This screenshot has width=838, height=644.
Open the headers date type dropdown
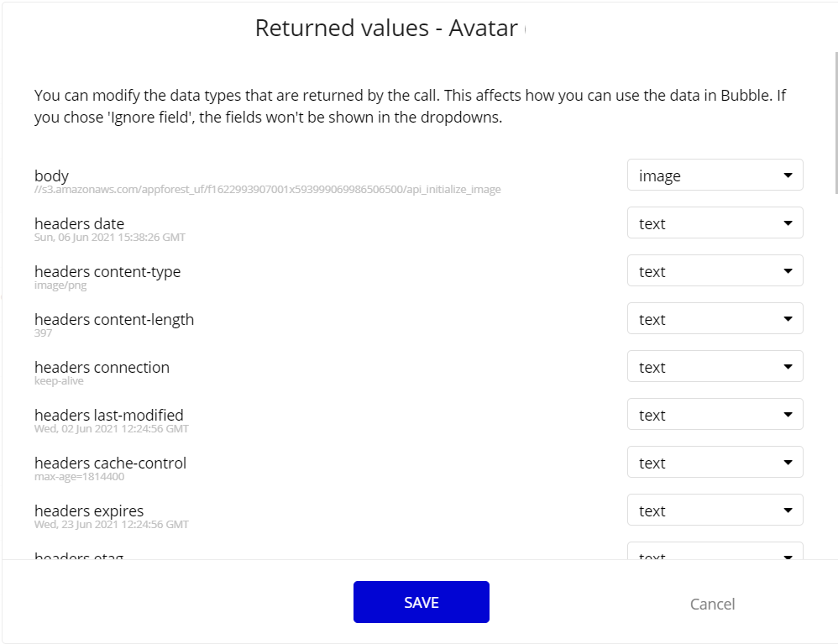(715, 223)
